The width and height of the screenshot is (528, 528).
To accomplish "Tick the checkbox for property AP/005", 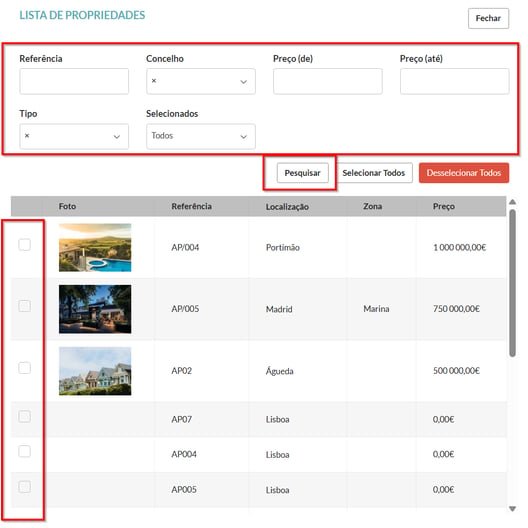I will pyautogui.click(x=25, y=306).
